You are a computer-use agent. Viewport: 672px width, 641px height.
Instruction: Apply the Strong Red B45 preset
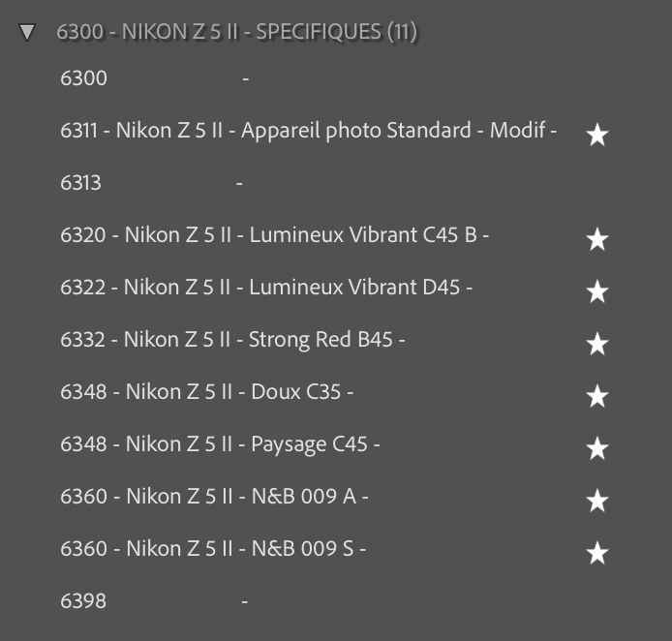click(232, 340)
